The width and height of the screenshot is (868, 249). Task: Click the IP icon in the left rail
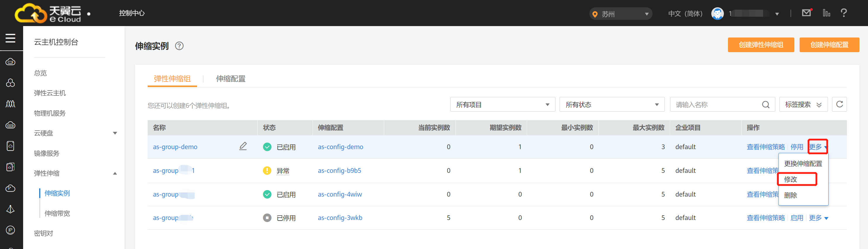tap(11, 230)
